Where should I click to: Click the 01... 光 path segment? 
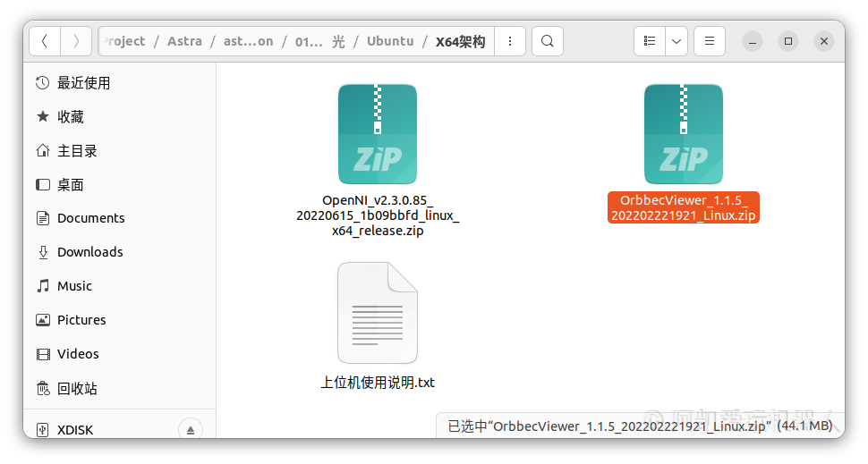pos(319,41)
